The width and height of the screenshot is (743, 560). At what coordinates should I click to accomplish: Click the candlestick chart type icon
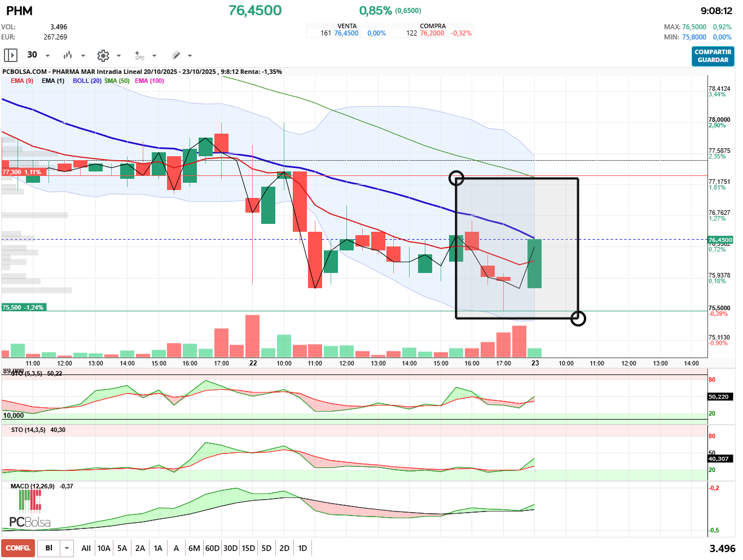pyautogui.click(x=68, y=55)
